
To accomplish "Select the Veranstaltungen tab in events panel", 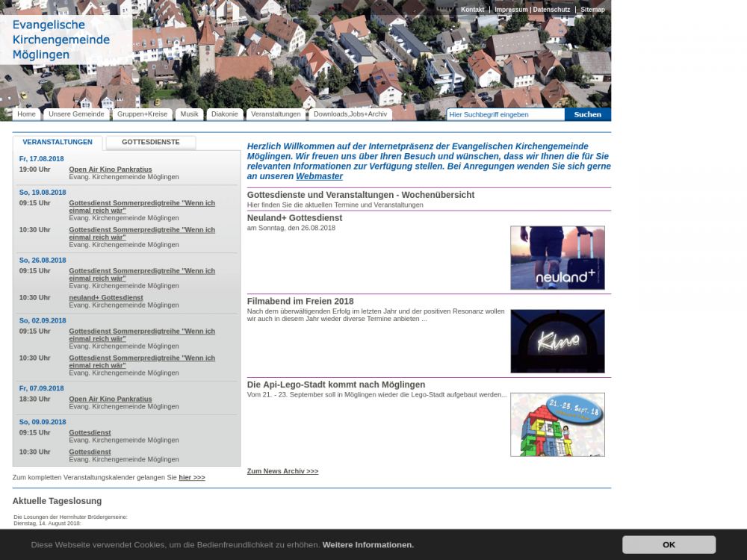I will pos(58,142).
